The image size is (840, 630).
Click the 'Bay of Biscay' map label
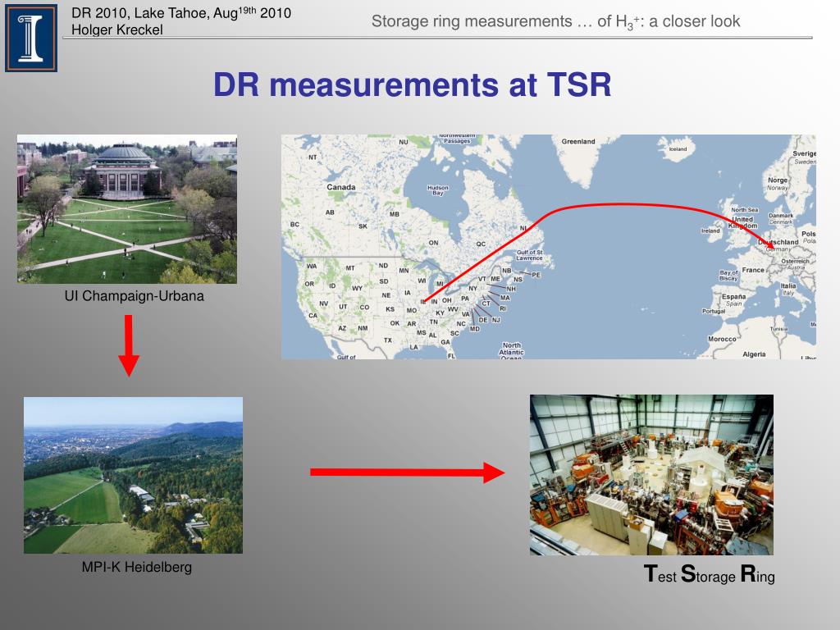(x=728, y=276)
